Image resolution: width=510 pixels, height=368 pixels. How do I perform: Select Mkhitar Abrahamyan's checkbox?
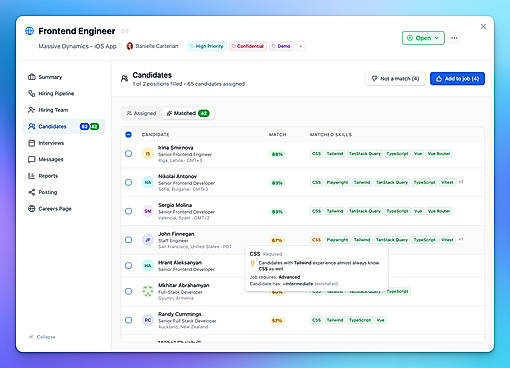pyautogui.click(x=128, y=291)
